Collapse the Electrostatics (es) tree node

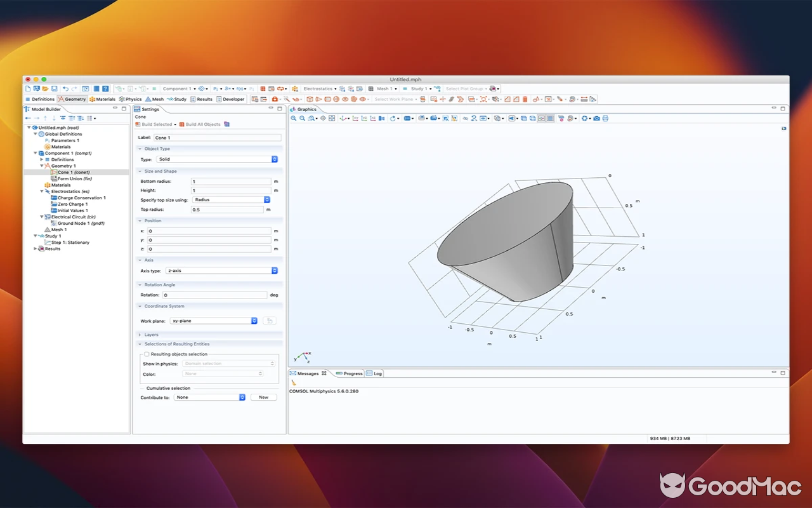(41, 191)
